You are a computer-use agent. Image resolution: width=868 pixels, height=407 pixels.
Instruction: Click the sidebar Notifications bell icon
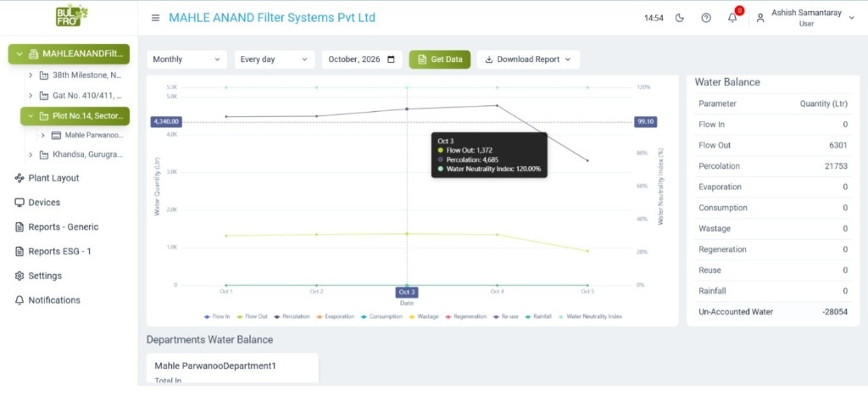[x=19, y=299]
